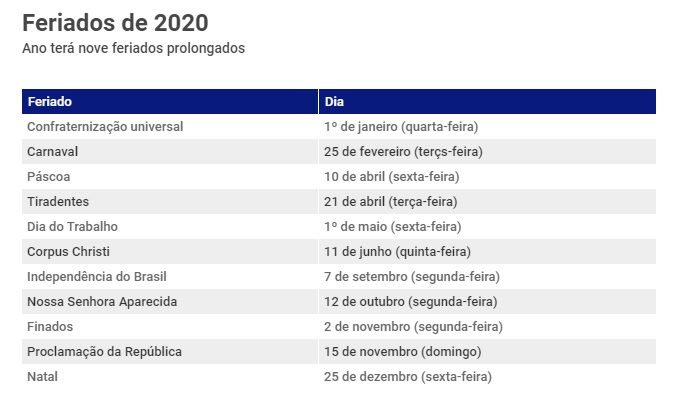
Task: Select the "11 de junho (quinta-feira)" cell
Action: point(397,252)
